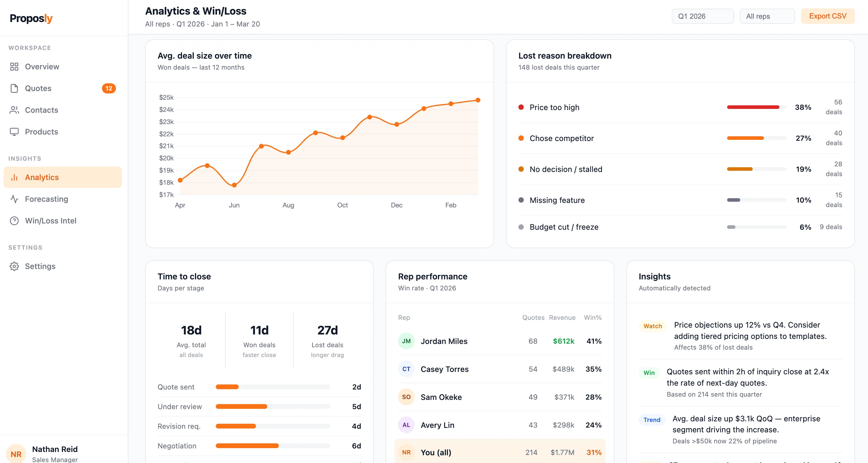Image resolution: width=868 pixels, height=463 pixels.
Task: Open the All reps filter dropdown
Action: tap(767, 16)
